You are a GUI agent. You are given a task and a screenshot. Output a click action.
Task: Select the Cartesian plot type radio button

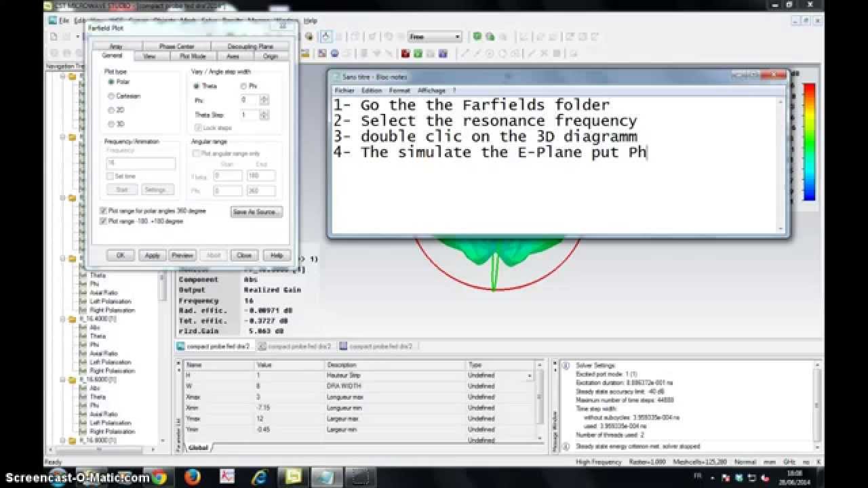click(x=111, y=96)
